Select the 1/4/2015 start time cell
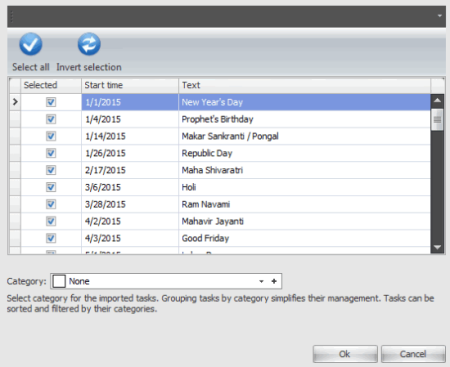This screenshot has width=450, height=367. 130,119
